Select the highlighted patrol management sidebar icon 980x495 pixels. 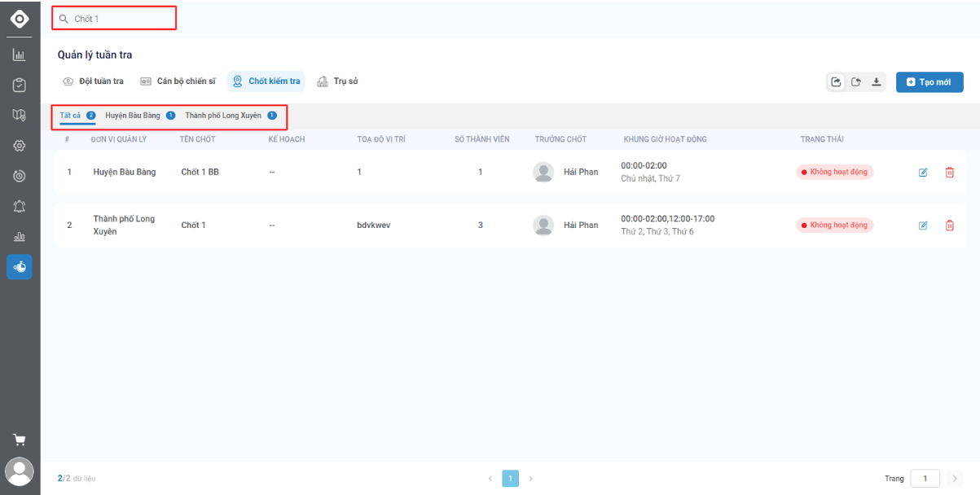pos(20,267)
